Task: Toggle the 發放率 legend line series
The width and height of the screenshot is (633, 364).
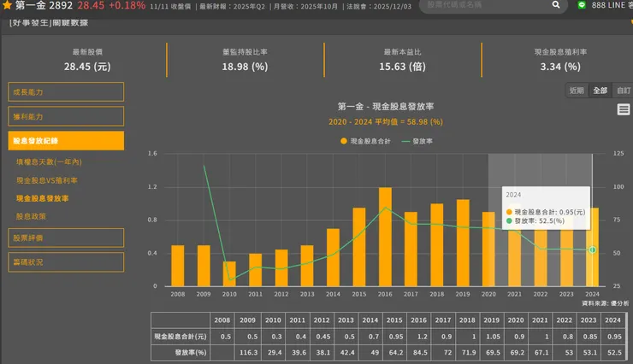Action: click(x=417, y=141)
